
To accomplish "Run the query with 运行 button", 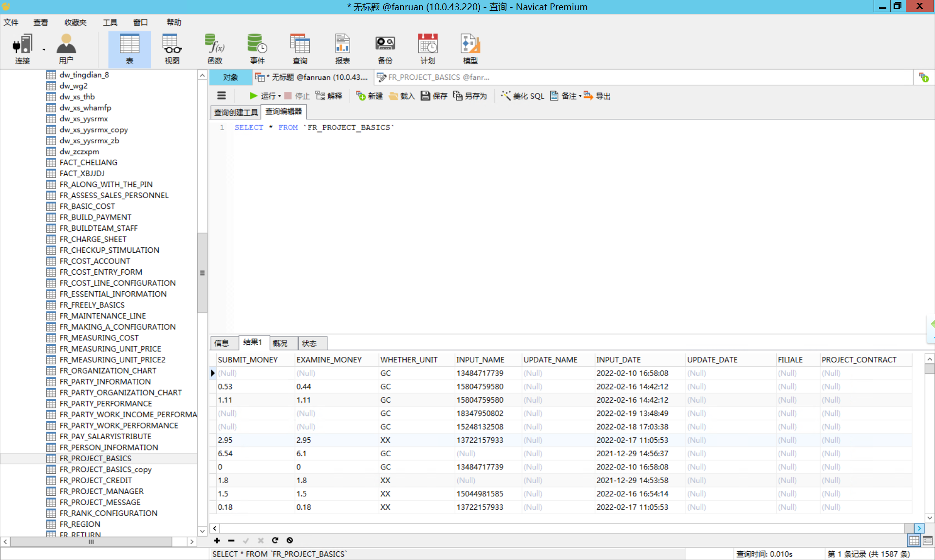I will click(262, 96).
